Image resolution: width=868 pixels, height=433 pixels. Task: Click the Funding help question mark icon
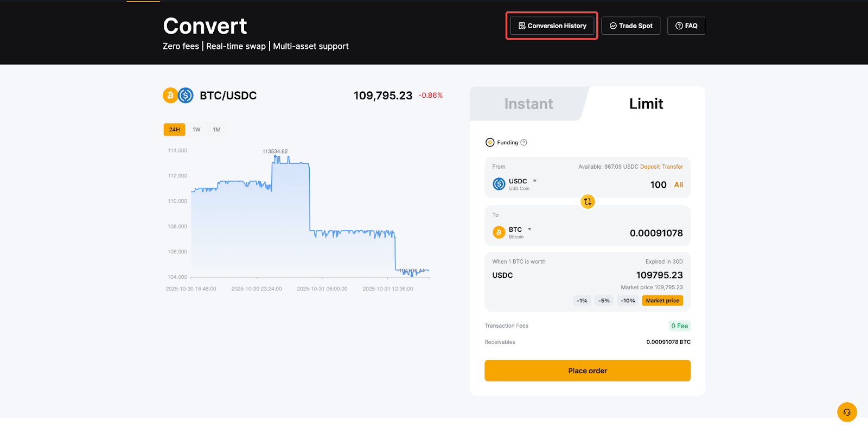coord(524,143)
